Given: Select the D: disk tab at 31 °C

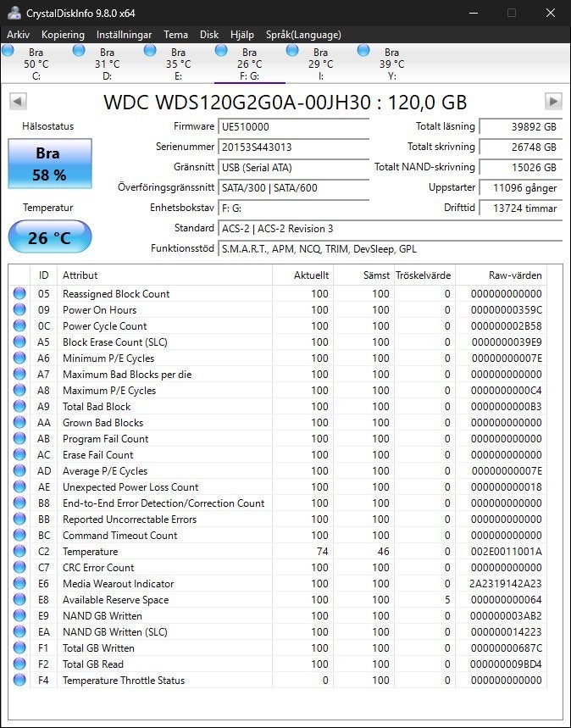Looking at the screenshot, I should pos(108,64).
